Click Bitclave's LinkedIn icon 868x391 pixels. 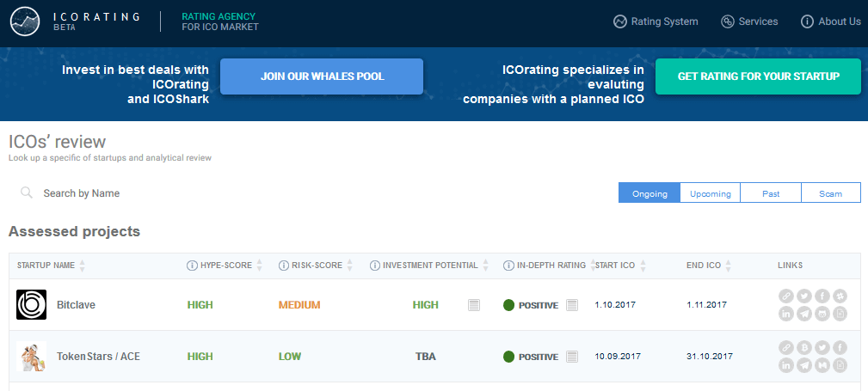[x=786, y=314]
